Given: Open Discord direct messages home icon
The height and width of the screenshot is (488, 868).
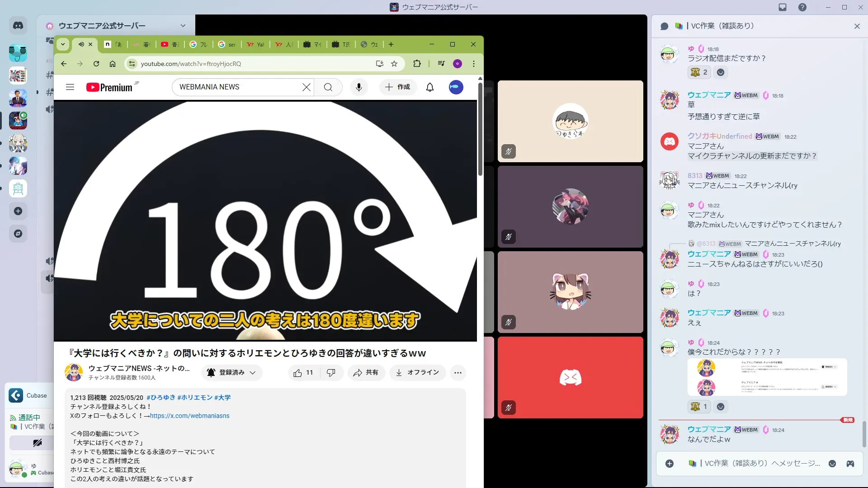Looking at the screenshot, I should [x=18, y=26].
